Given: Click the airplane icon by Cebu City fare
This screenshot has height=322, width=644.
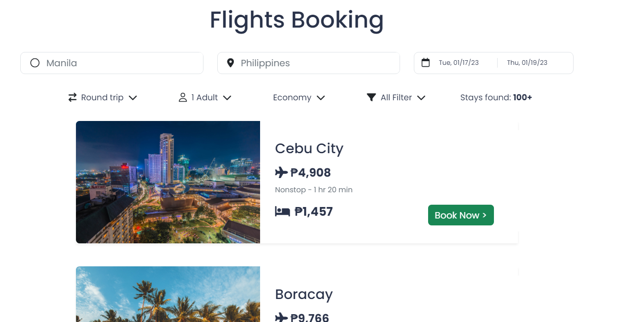Looking at the screenshot, I should (x=281, y=172).
